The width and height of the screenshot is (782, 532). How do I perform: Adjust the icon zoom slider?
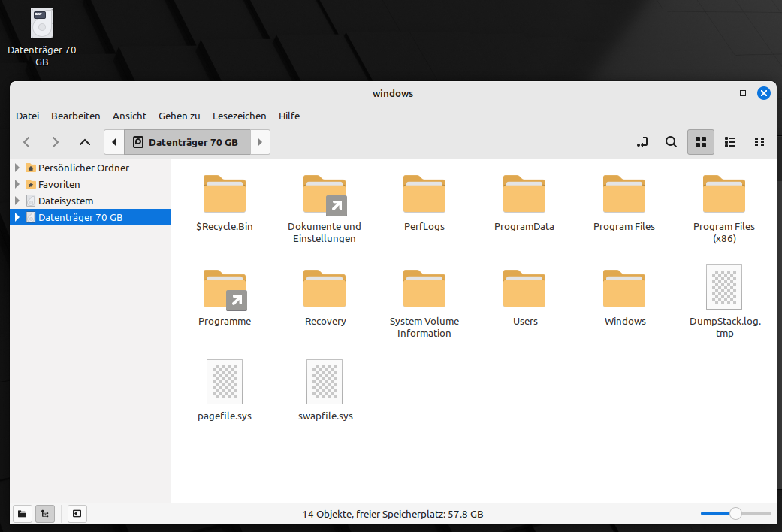(x=735, y=513)
